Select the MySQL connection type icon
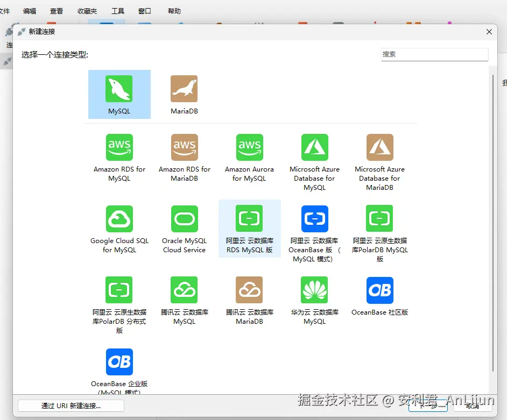507x420 pixels. [119, 89]
